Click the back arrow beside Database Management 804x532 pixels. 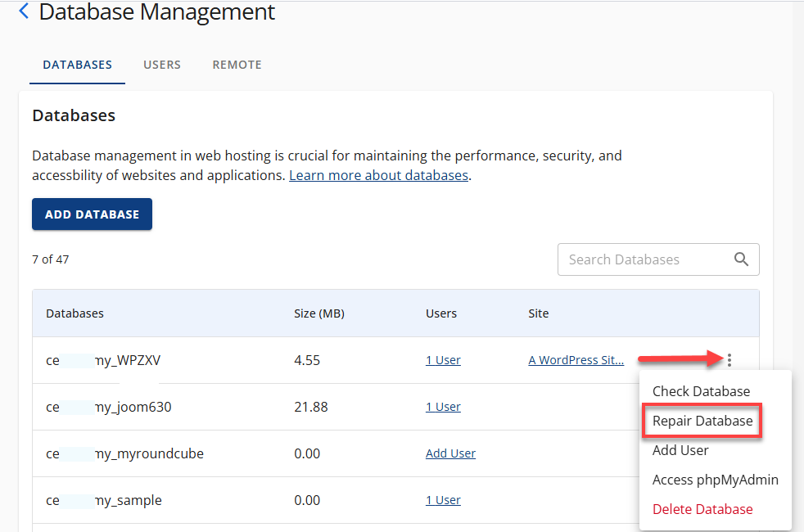22,11
